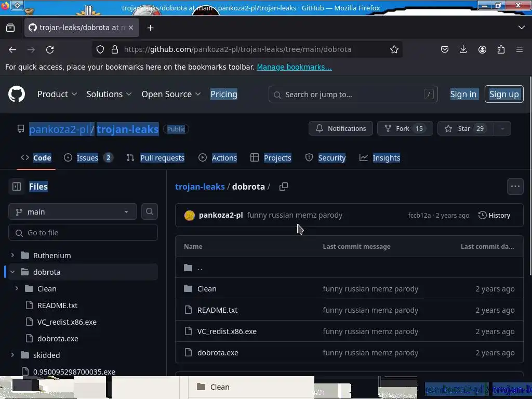Fork the repository button
Viewport: 532px width, 399px height.
405,129
